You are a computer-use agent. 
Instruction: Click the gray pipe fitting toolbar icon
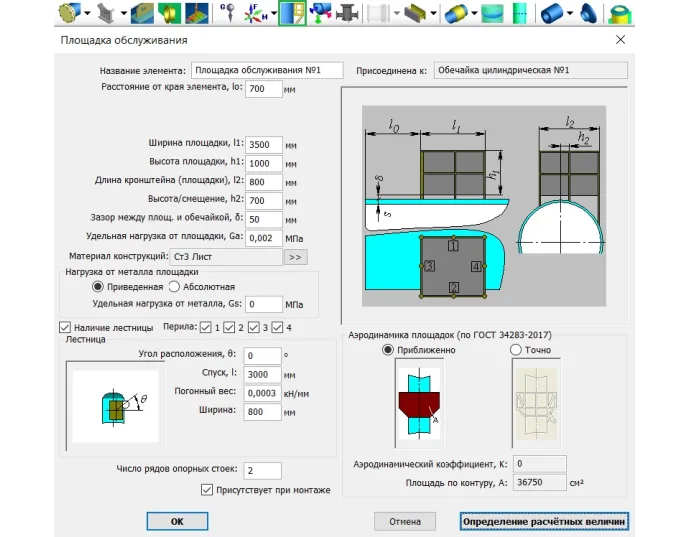click(349, 13)
